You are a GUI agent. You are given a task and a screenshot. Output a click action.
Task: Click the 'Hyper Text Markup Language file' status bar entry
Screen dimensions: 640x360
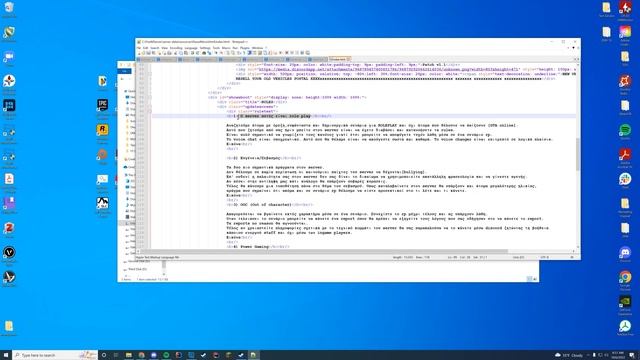(157, 257)
